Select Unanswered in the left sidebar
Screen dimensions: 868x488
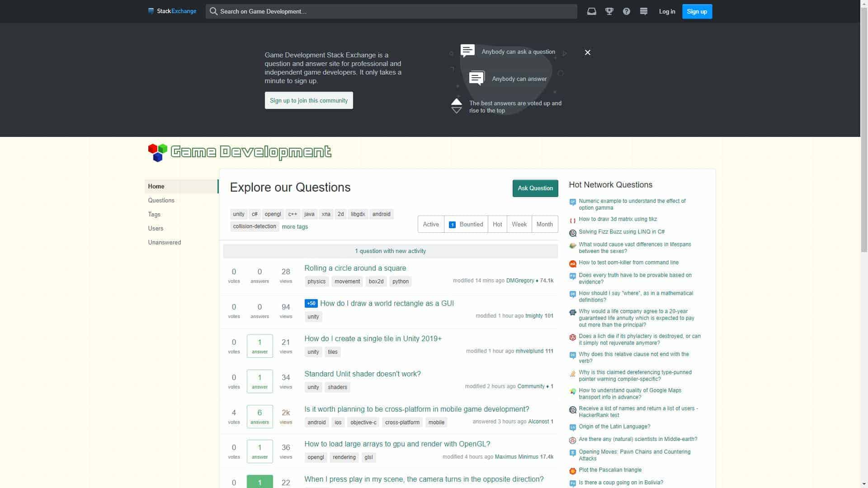pyautogui.click(x=165, y=242)
